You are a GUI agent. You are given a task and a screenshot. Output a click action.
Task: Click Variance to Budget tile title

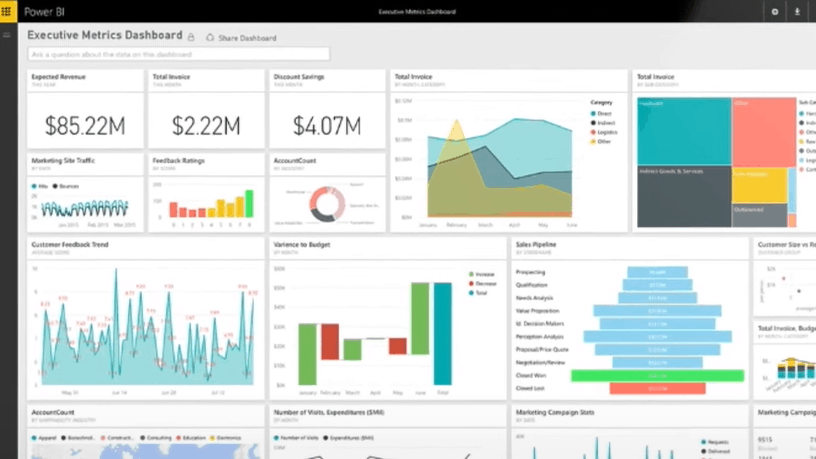[x=302, y=245]
